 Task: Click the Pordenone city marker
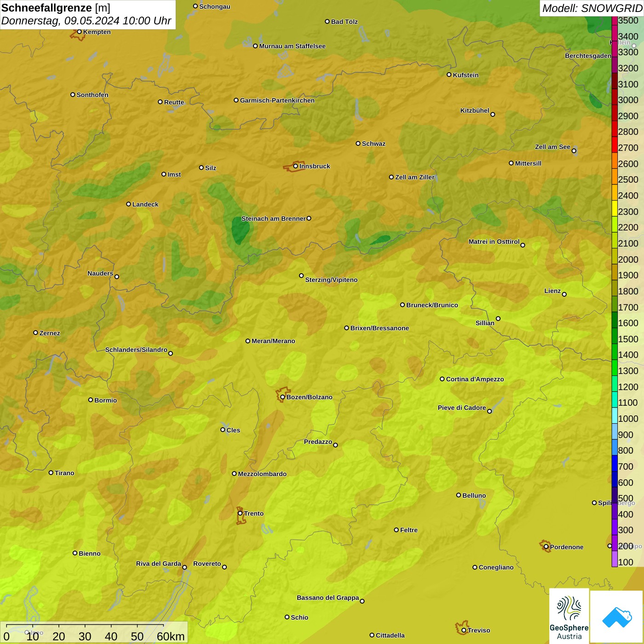(x=546, y=547)
